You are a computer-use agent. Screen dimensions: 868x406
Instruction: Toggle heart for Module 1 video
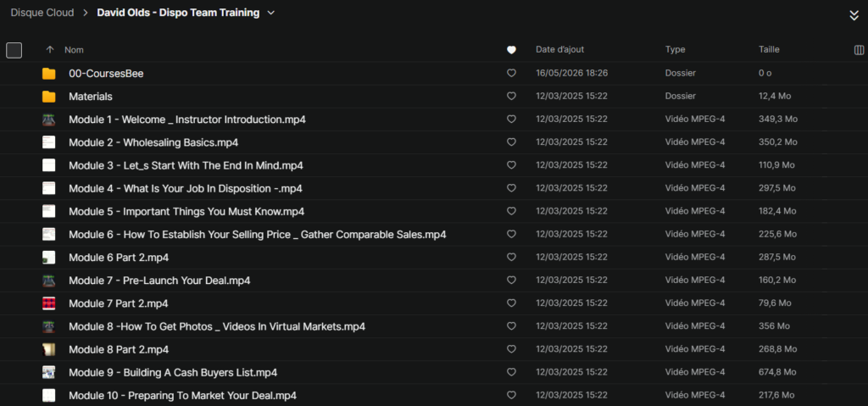(511, 119)
